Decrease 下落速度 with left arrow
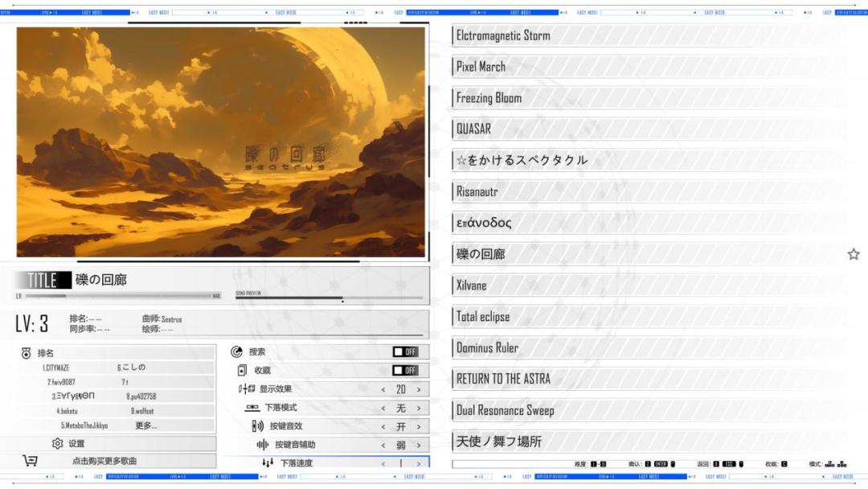Image resolution: width=868 pixels, height=489 pixels. 383,463
